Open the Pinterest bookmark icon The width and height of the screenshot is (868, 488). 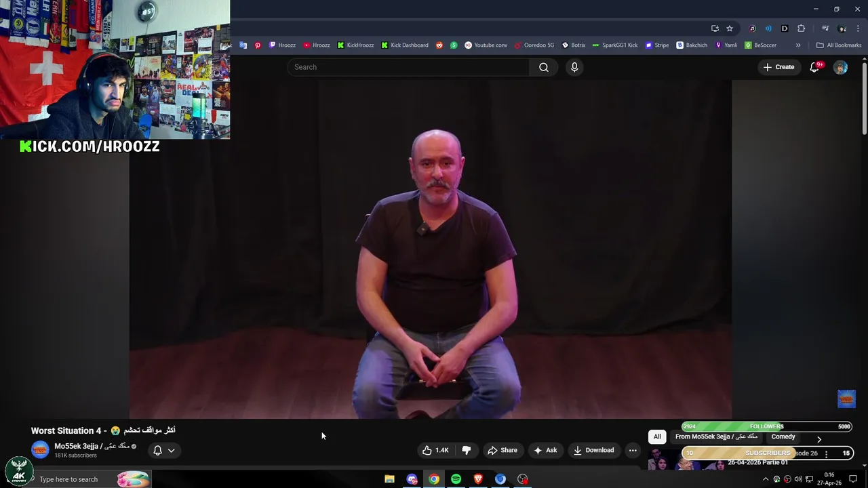pyautogui.click(x=258, y=45)
